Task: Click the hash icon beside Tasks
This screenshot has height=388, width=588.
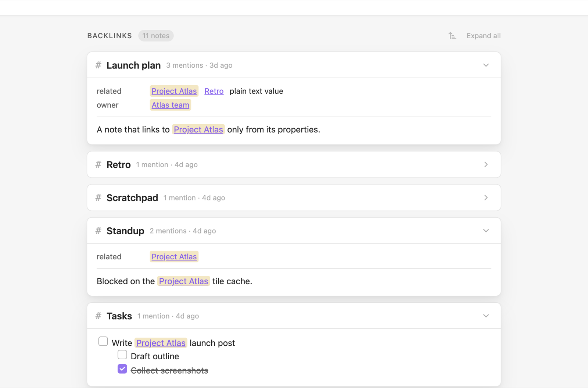Action: coord(98,316)
